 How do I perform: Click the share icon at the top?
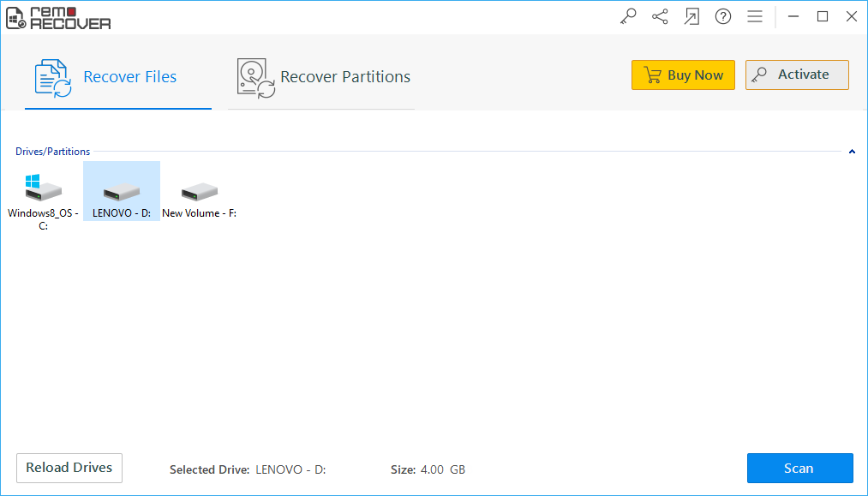(660, 16)
